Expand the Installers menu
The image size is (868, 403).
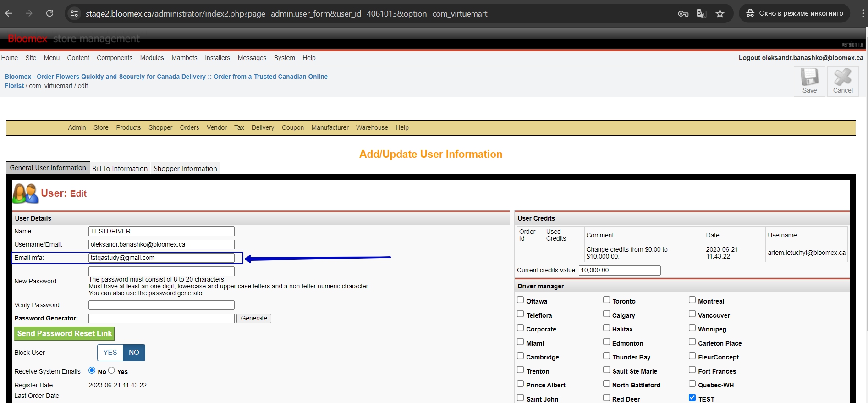(217, 58)
